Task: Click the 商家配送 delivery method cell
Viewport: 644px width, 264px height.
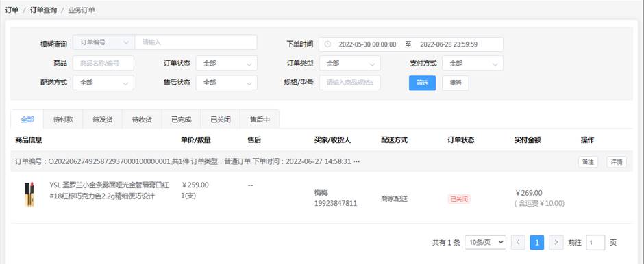Action: click(x=395, y=199)
